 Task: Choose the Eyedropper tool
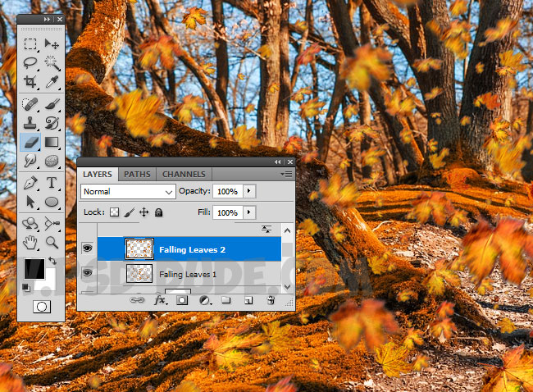coord(52,82)
